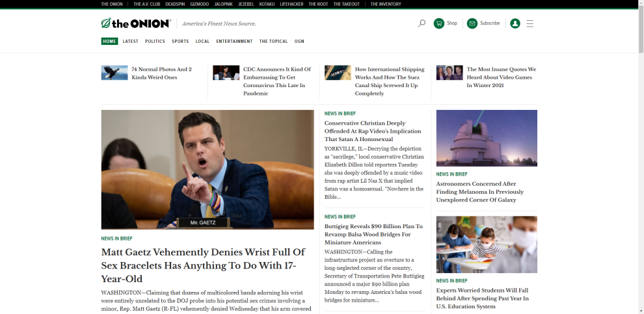Screen dimensions: 644x314
Task: Visit Jezebel in top bar
Action: (x=246, y=4)
